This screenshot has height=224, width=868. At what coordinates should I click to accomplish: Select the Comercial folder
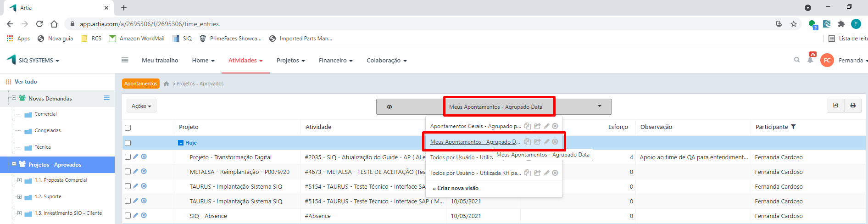click(x=45, y=114)
